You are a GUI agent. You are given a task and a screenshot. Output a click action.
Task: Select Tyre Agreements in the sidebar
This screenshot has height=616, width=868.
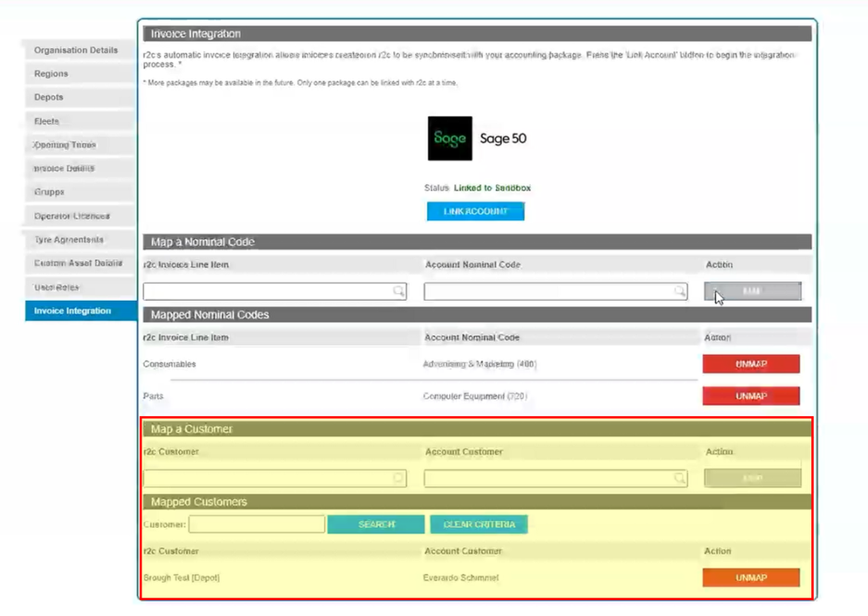pos(76,240)
